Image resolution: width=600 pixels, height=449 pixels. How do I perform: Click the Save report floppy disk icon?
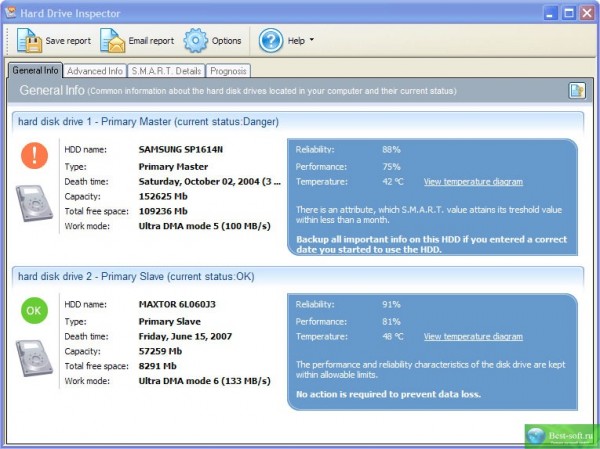pyautogui.click(x=29, y=41)
